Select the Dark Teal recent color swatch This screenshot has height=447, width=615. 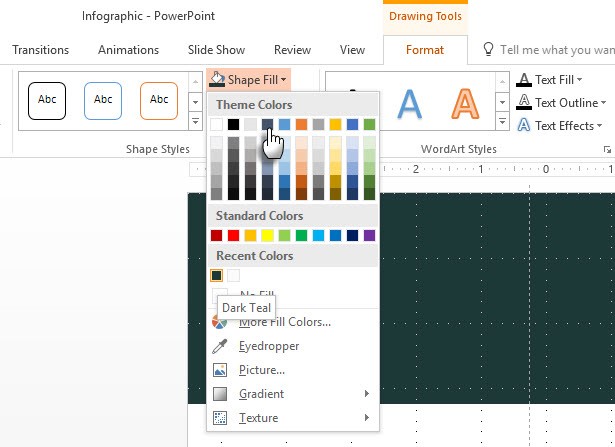(217, 275)
